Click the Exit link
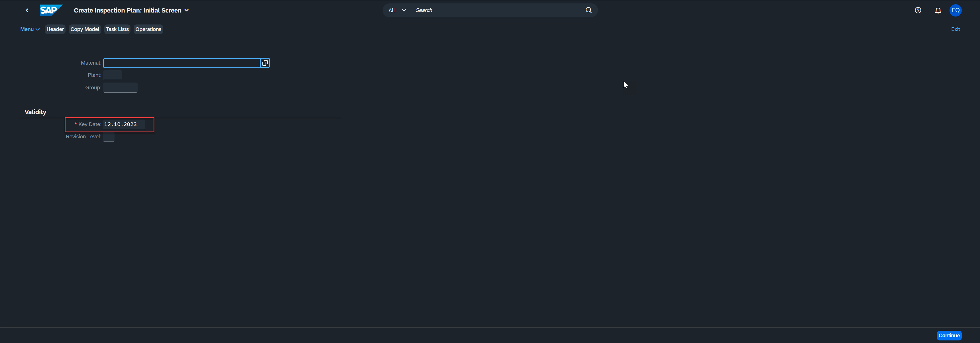Viewport: 980px width, 343px height. point(955,29)
